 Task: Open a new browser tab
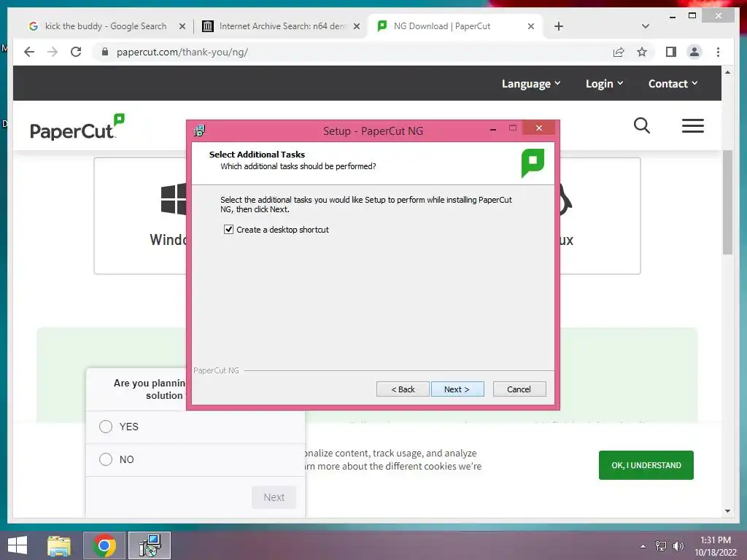[x=559, y=26]
